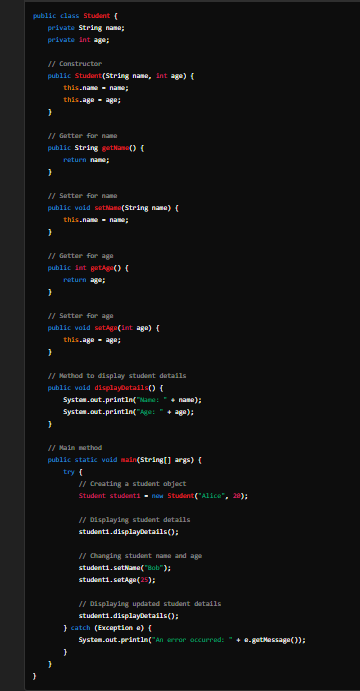360x691 pixels.
Task: Select the "// Setter for name" comment
Action: pyautogui.click(x=82, y=196)
